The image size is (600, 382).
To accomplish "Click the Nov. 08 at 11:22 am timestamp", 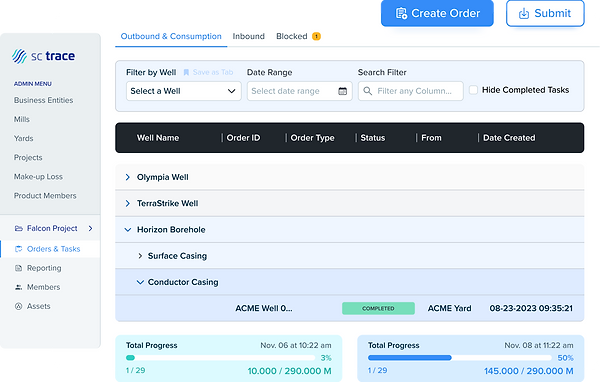I will [539, 345].
